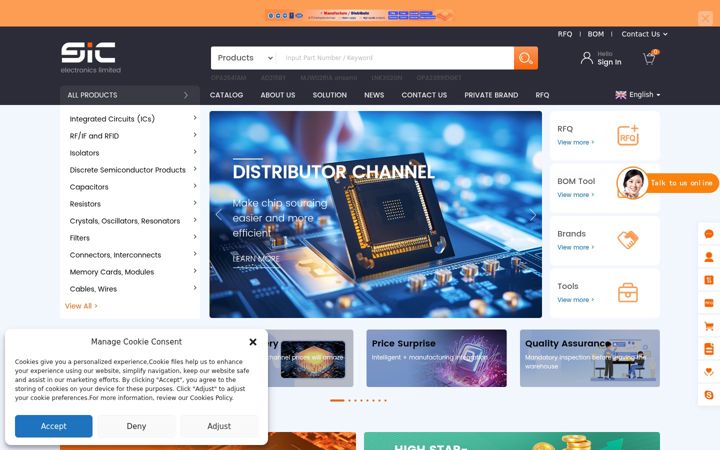
Task: Open the ABOUT US menu item
Action: pos(278,95)
